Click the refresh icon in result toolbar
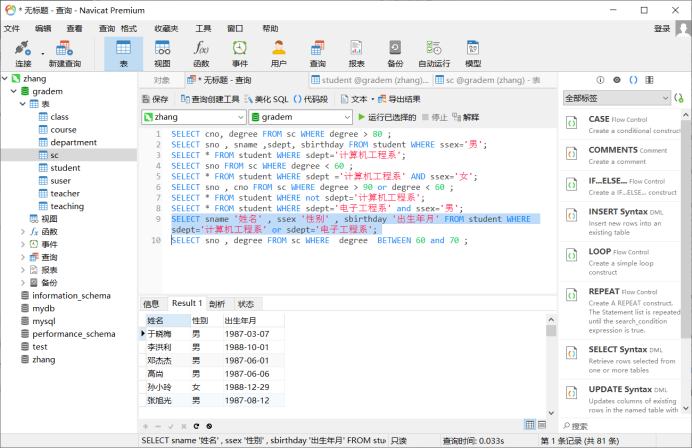The width and height of the screenshot is (692, 448). (196, 426)
